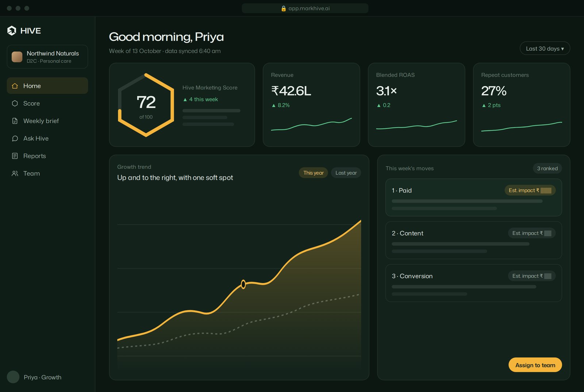Click the Hive logo icon
Viewport: 584px width, 392px height.
click(12, 31)
